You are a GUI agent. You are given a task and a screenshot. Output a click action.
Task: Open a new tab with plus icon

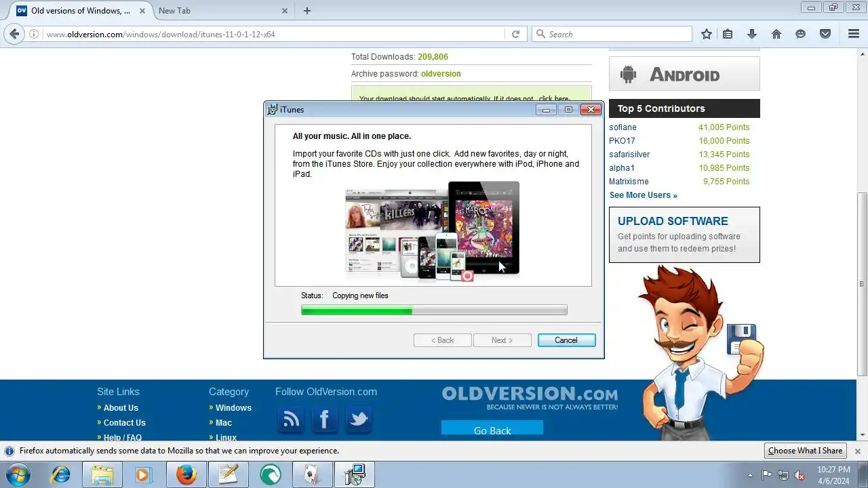307,11
